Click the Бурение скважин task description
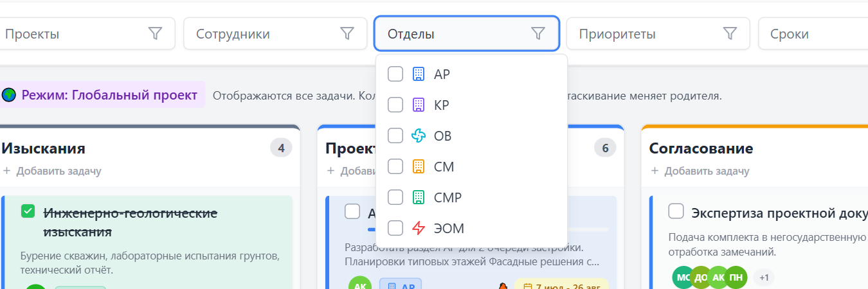 tap(149, 263)
